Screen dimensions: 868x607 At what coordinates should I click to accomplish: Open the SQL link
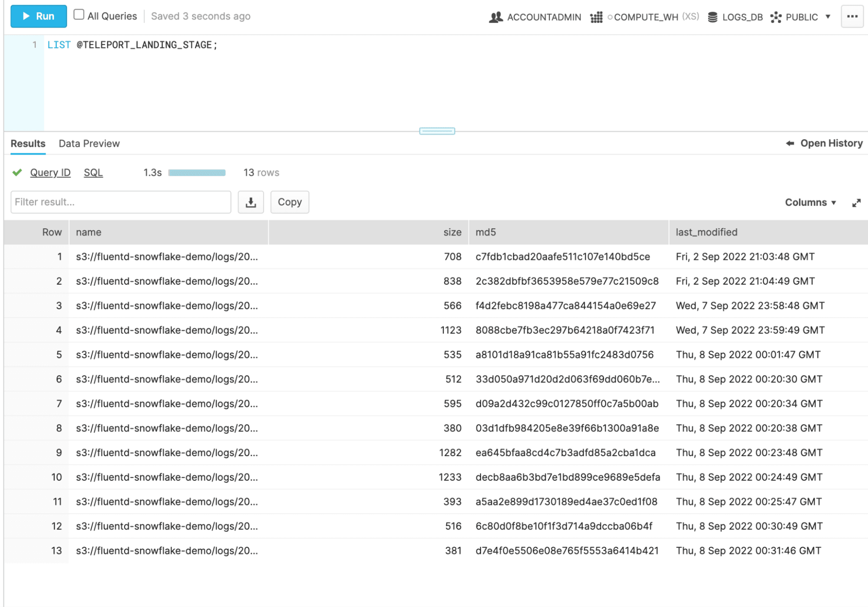93,173
